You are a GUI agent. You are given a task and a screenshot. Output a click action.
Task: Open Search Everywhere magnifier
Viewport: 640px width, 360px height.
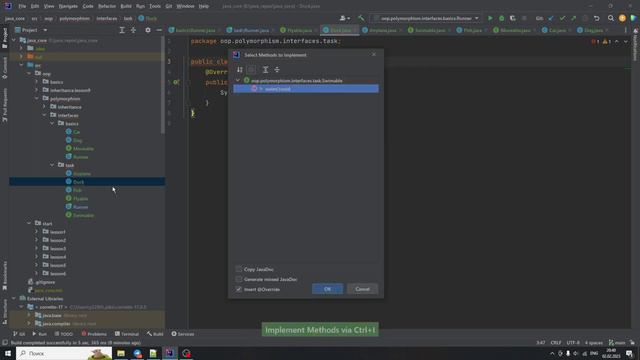(611, 18)
